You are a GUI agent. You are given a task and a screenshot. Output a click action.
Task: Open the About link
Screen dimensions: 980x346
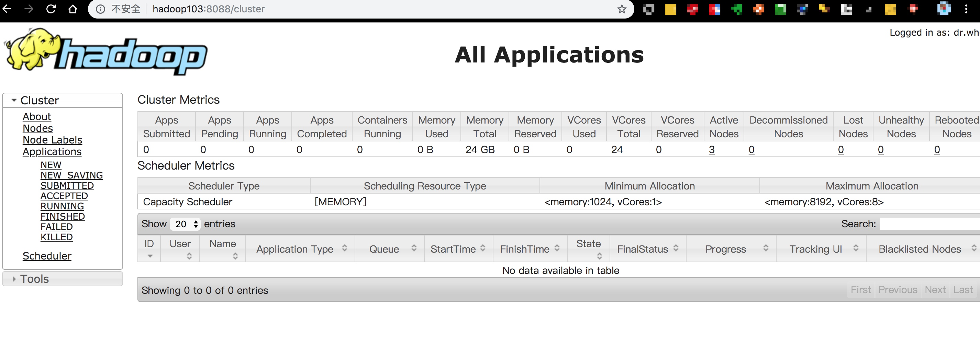[36, 116]
